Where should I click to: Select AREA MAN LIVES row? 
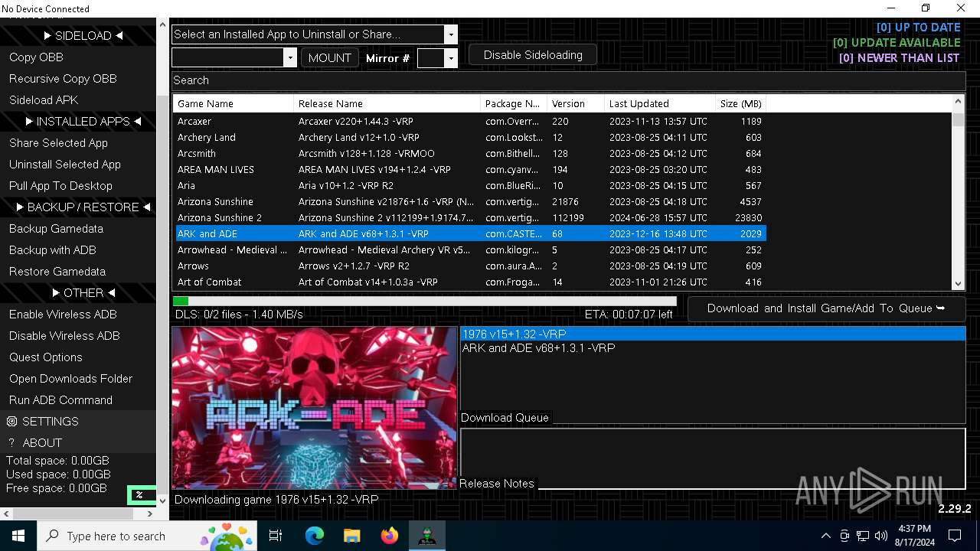click(x=470, y=169)
